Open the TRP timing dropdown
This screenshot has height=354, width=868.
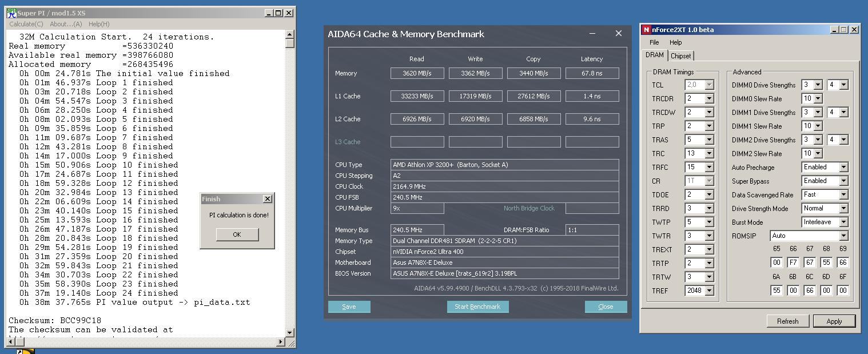709,126
